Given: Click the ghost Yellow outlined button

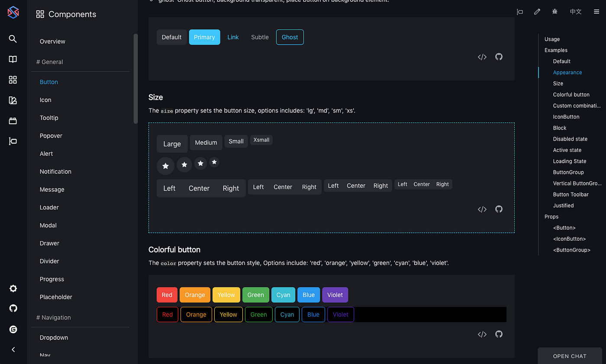Looking at the screenshot, I should 229,315.
